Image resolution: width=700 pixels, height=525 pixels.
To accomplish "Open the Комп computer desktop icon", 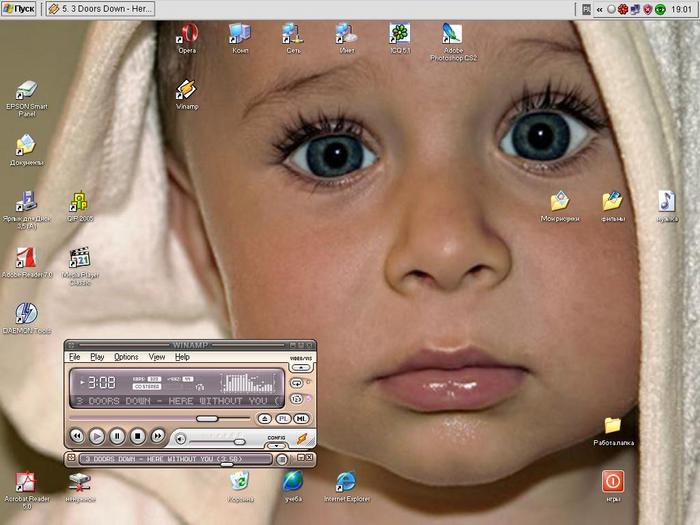I will click(x=240, y=38).
